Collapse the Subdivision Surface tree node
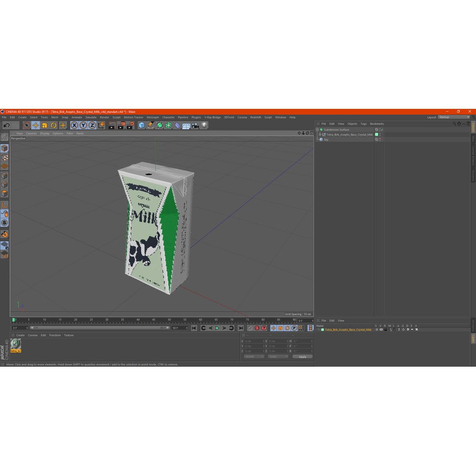 [x=317, y=130]
